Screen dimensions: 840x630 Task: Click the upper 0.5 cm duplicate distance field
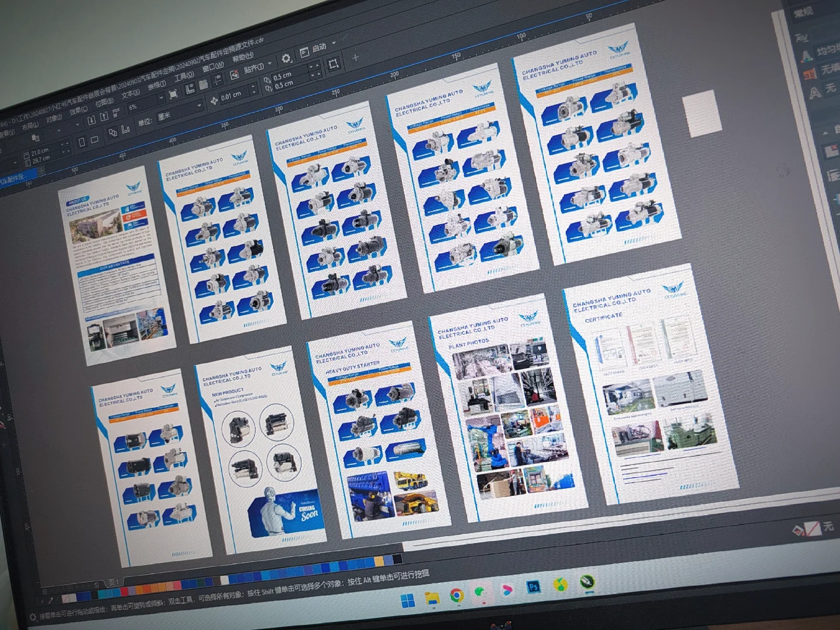289,75
